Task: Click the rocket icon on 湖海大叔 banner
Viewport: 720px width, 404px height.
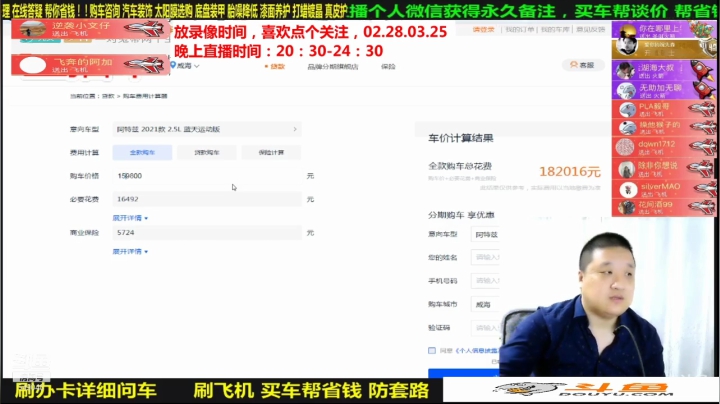Action: point(703,70)
